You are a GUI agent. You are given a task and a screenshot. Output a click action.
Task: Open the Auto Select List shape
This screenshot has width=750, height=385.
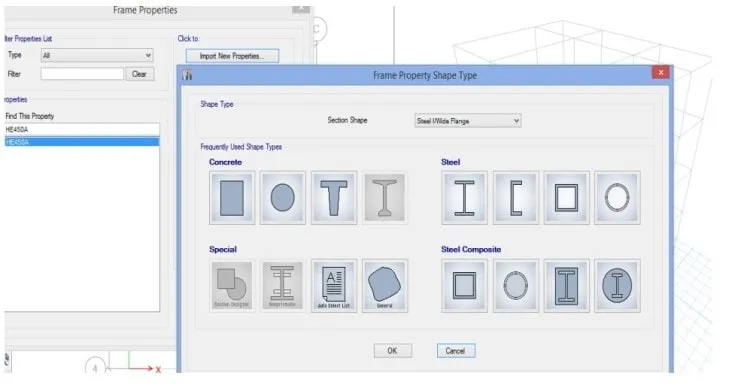point(334,286)
